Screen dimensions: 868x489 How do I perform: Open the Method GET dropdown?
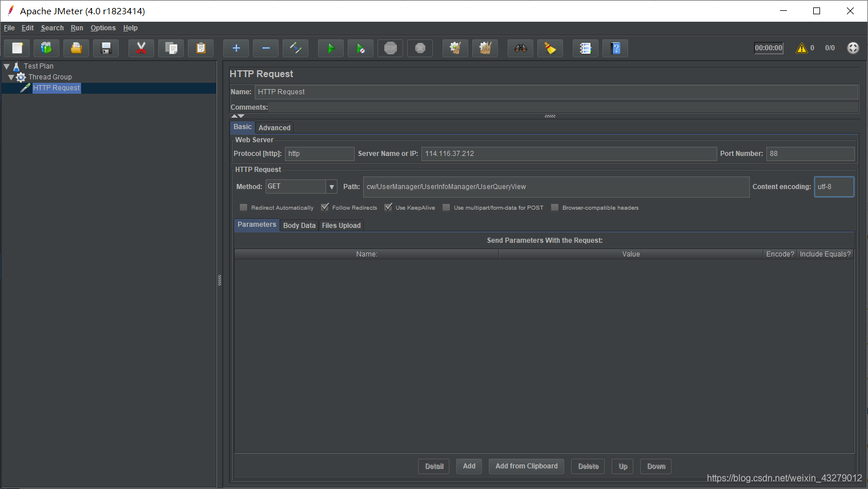click(x=332, y=187)
